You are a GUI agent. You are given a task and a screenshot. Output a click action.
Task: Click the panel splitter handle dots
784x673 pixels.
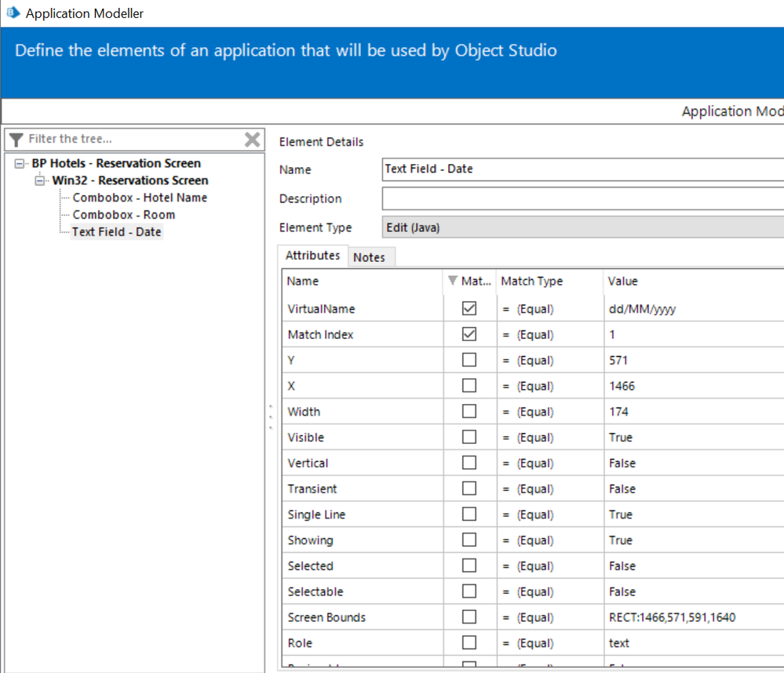[x=271, y=417]
